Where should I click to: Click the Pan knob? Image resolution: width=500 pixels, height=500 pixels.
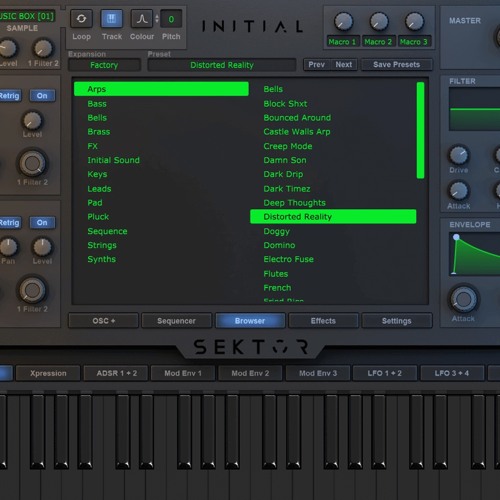coord(8,247)
